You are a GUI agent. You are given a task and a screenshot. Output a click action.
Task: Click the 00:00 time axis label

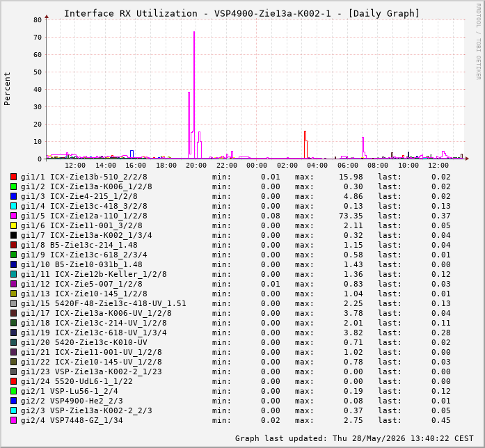257,166
